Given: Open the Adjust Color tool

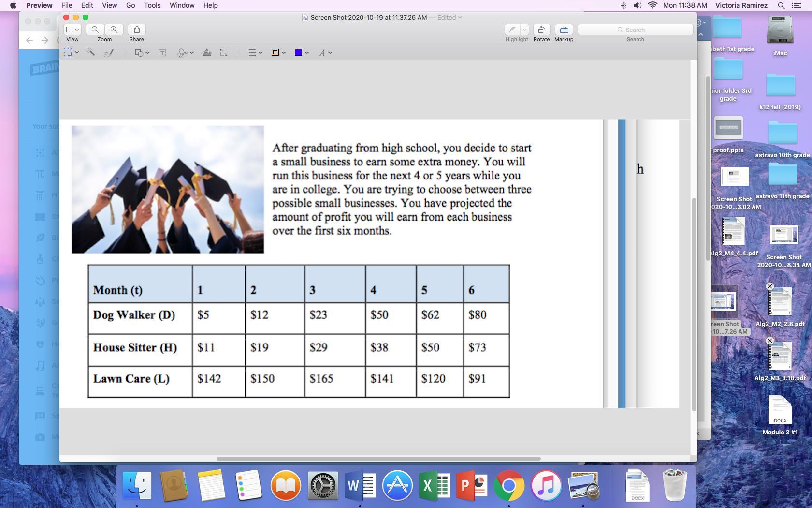Looking at the screenshot, I should (207, 52).
